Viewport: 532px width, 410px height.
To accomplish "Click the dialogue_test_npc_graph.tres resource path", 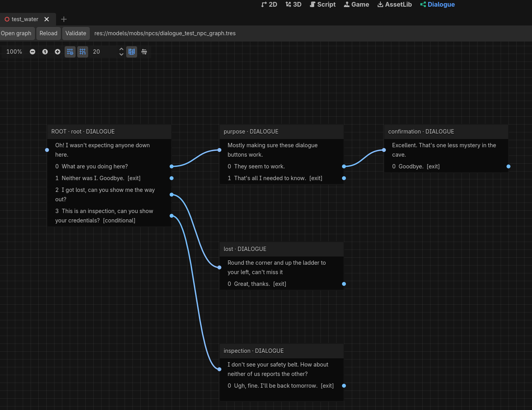I will click(165, 33).
